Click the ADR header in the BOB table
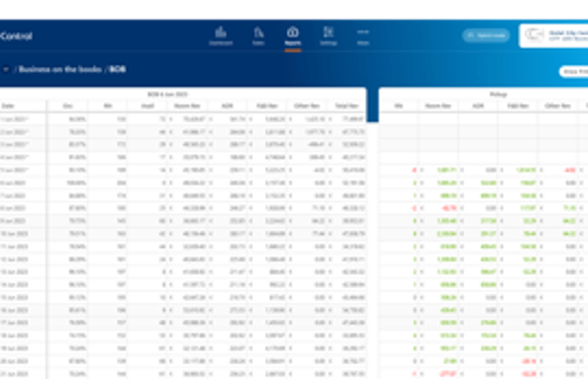 point(227,106)
